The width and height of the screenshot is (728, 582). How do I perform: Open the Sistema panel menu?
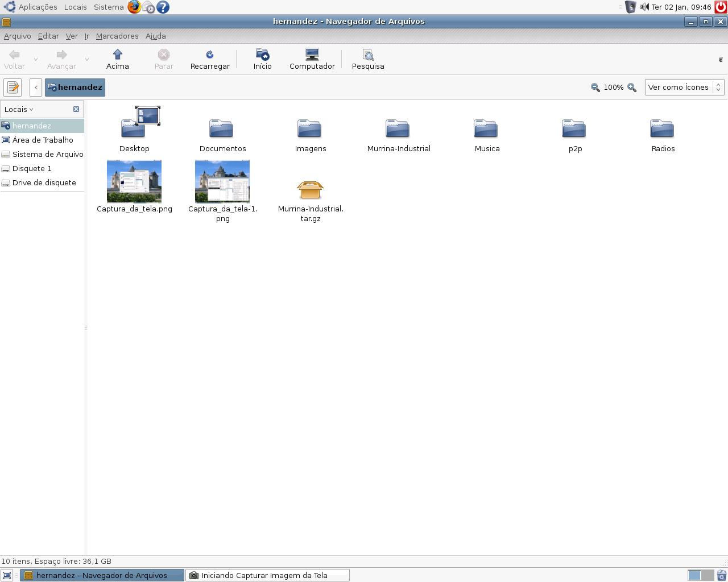point(109,7)
